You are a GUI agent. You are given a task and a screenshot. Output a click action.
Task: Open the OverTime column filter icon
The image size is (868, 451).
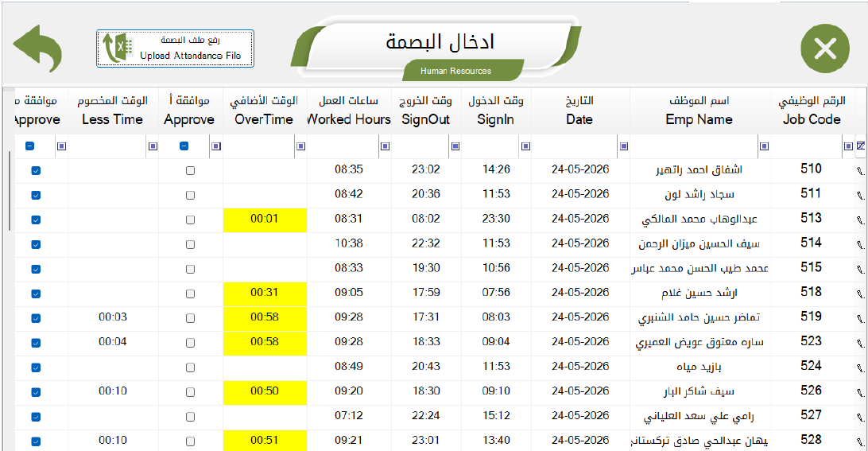point(301,146)
